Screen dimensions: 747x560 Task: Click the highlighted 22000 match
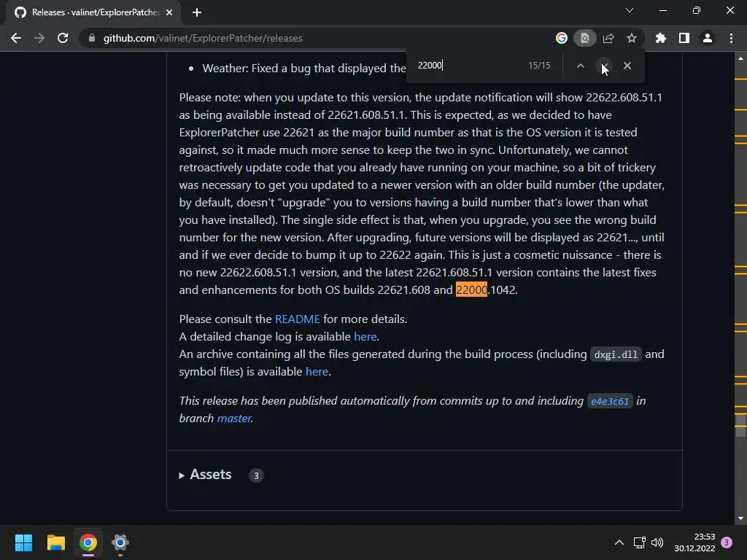pos(471,289)
